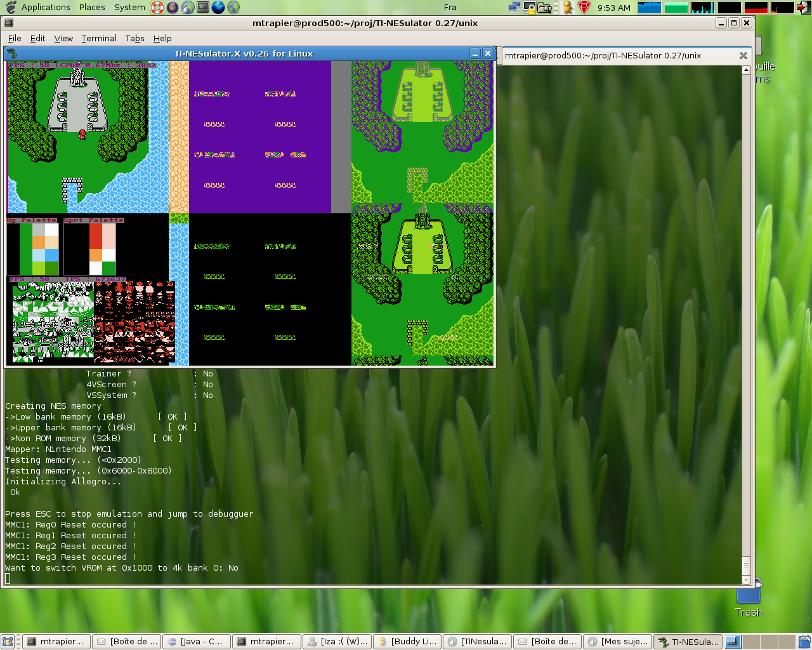The height and width of the screenshot is (650, 812).
Task: Launch the terminal from the top panel
Action: (x=203, y=8)
